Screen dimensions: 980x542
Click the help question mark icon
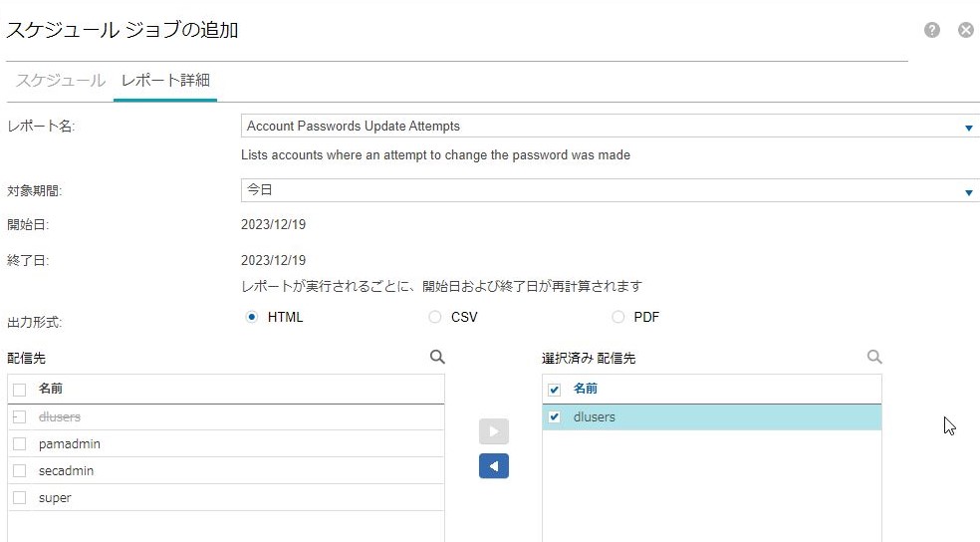[932, 30]
